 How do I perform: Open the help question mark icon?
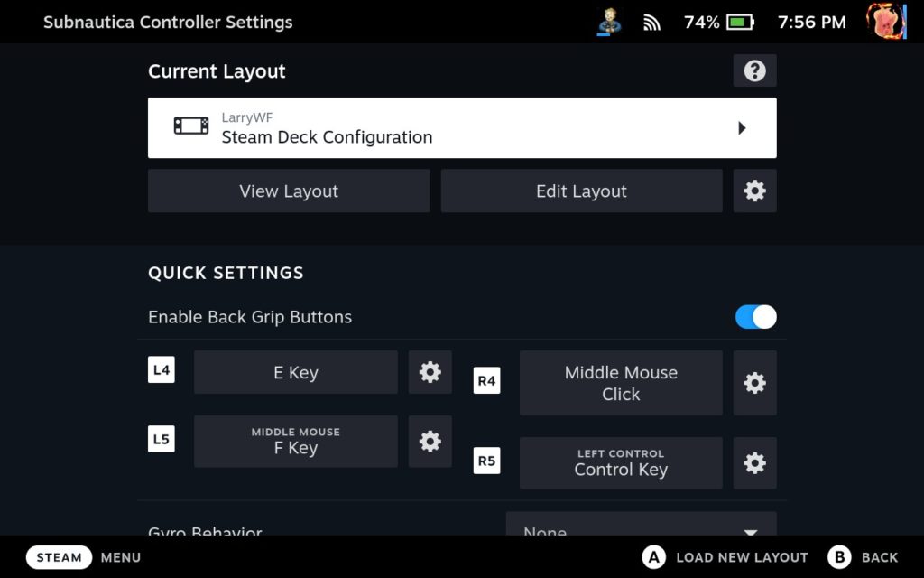point(754,70)
